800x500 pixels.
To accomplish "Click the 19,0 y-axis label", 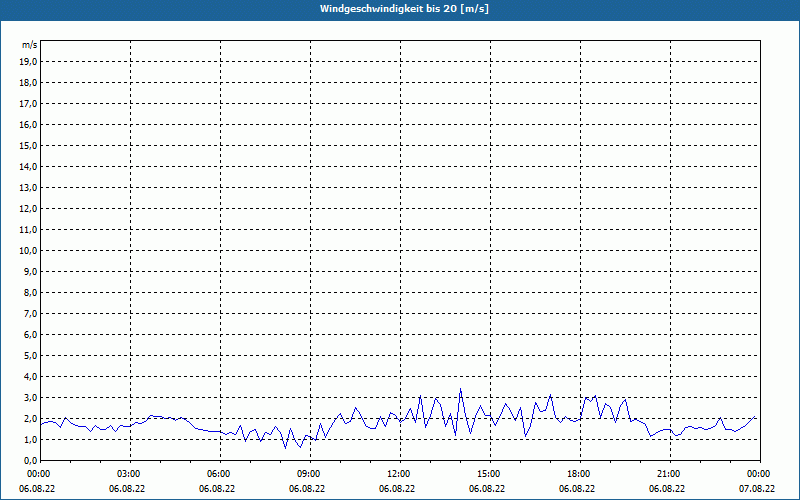I will [x=28, y=62].
